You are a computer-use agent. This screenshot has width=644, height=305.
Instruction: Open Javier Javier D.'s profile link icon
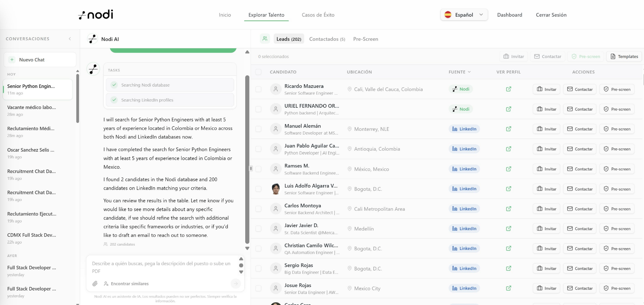[x=508, y=229]
